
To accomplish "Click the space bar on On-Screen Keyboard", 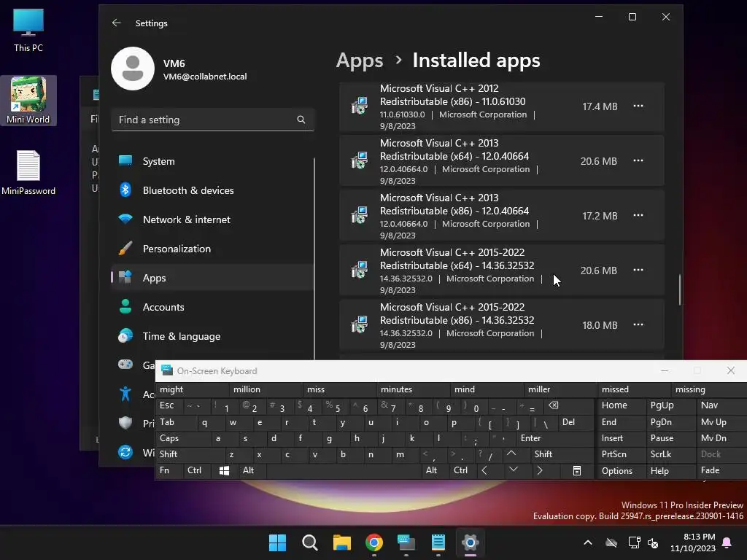I will coord(344,470).
